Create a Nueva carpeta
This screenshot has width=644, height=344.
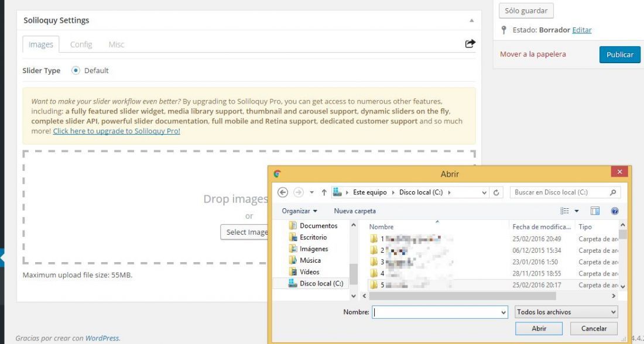(x=355, y=211)
